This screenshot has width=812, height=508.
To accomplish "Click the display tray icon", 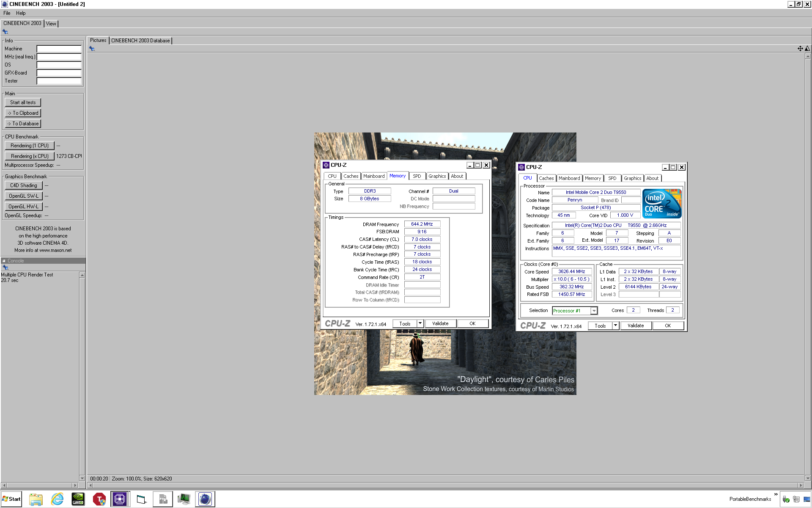I will (807, 499).
